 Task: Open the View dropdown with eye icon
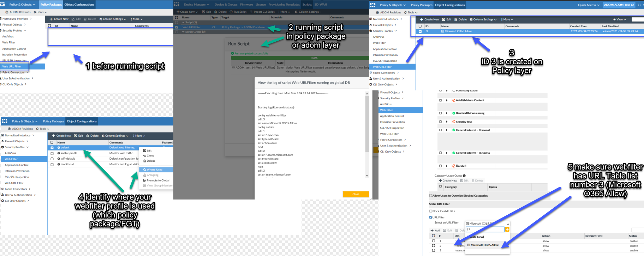(619, 19)
